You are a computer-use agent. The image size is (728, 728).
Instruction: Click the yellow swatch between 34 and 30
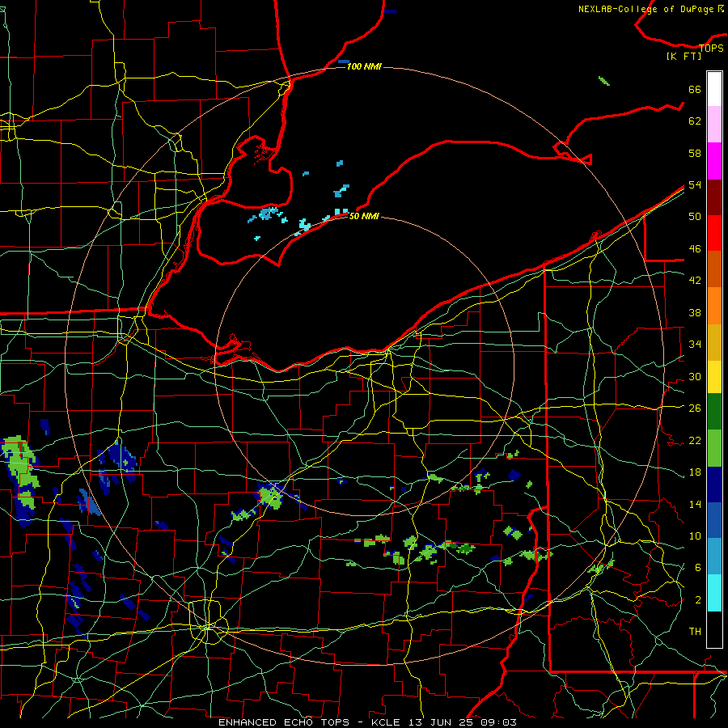click(x=714, y=377)
